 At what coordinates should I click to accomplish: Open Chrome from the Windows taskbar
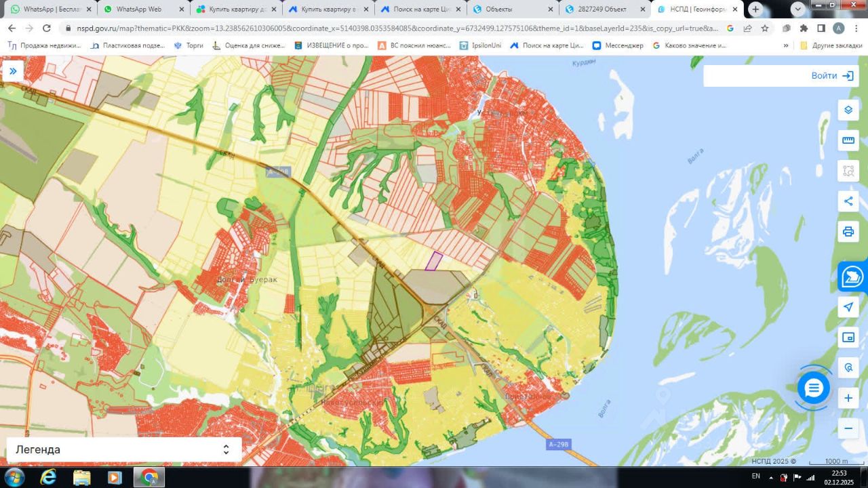point(150,477)
